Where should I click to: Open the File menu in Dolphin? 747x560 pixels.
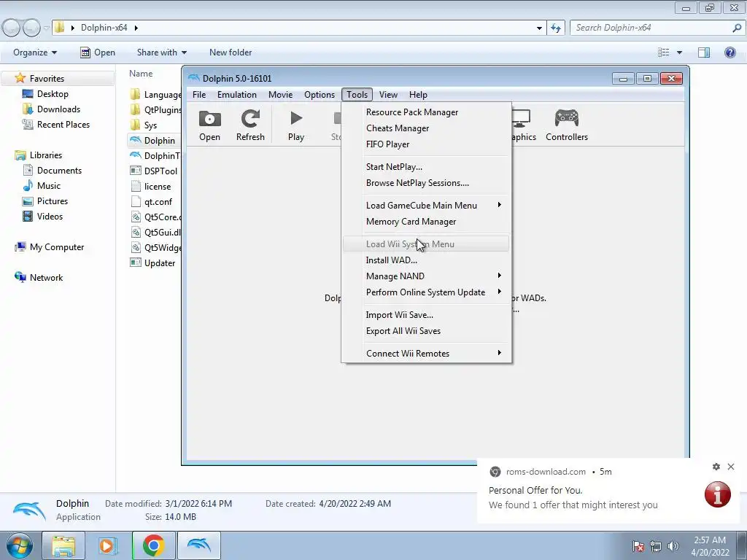[x=199, y=95]
